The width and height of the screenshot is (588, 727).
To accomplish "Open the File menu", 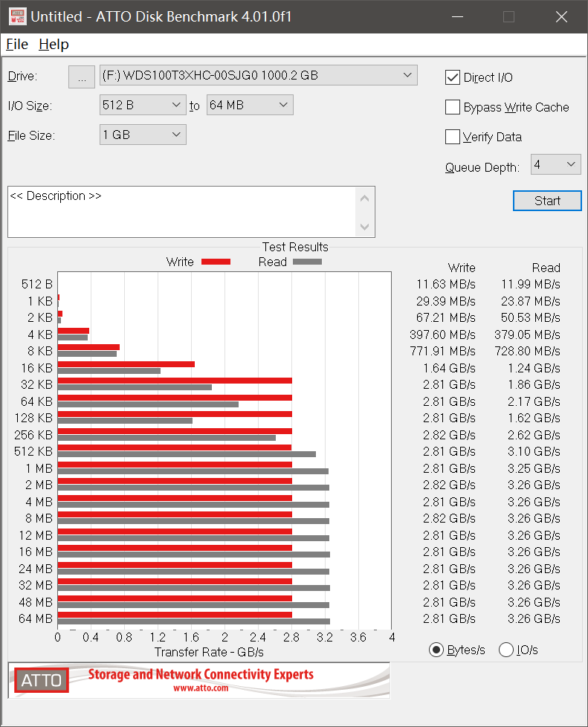I will [x=17, y=45].
